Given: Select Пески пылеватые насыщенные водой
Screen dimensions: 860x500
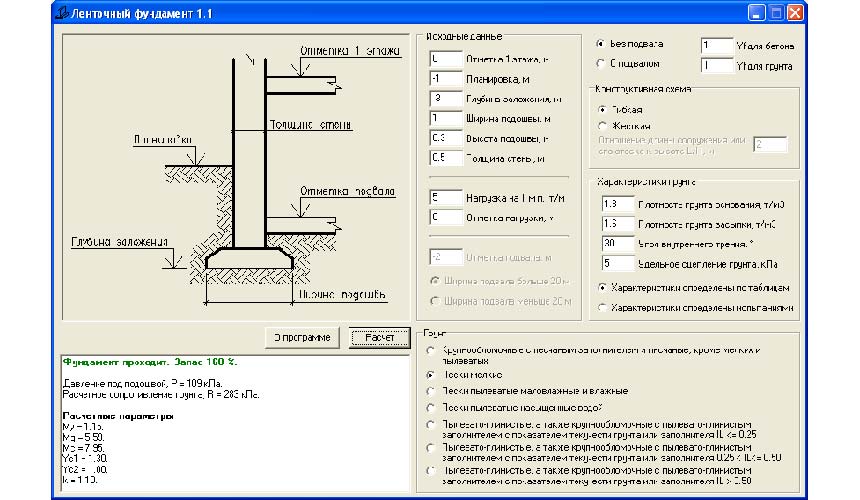Looking at the screenshot, I should 431,408.
